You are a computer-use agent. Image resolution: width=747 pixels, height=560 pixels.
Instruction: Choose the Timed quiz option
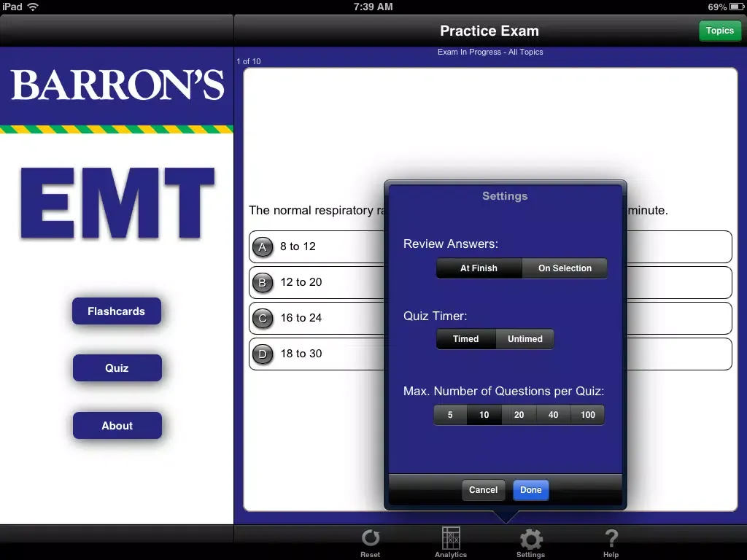[465, 339]
